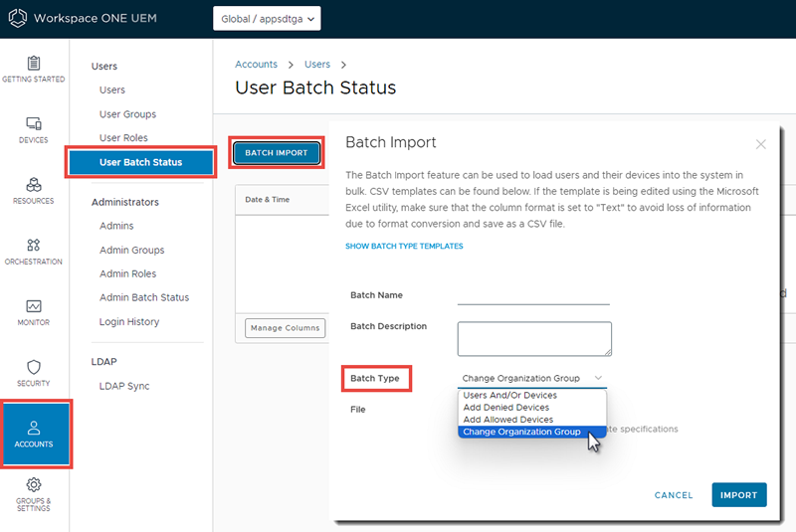Open the Global / appsdtga organization group dropdown
This screenshot has height=532, width=796.
pos(267,19)
